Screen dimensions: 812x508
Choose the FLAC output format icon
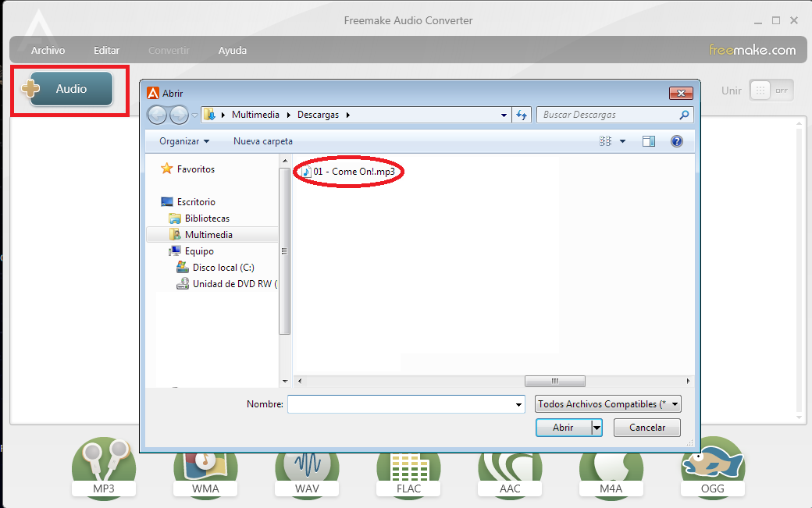pos(408,474)
